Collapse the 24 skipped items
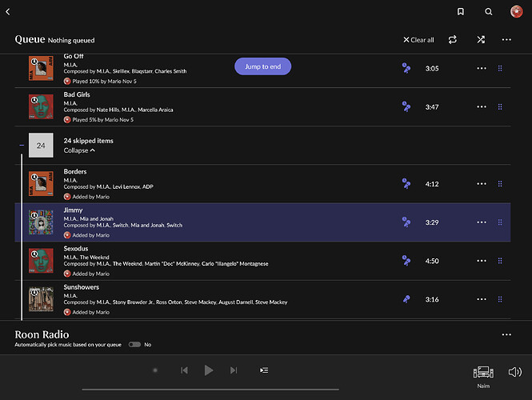This screenshot has height=400, width=532. coord(79,150)
